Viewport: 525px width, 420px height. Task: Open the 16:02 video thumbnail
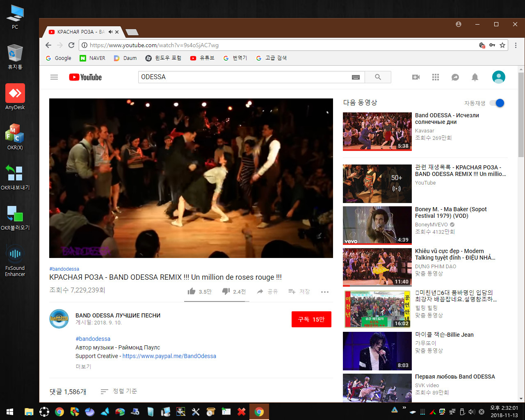coord(377,309)
